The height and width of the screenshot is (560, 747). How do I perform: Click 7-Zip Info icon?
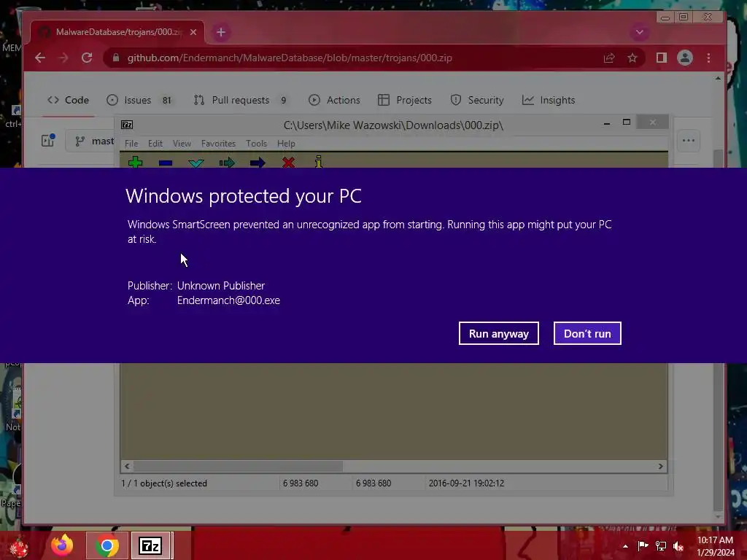click(x=318, y=162)
